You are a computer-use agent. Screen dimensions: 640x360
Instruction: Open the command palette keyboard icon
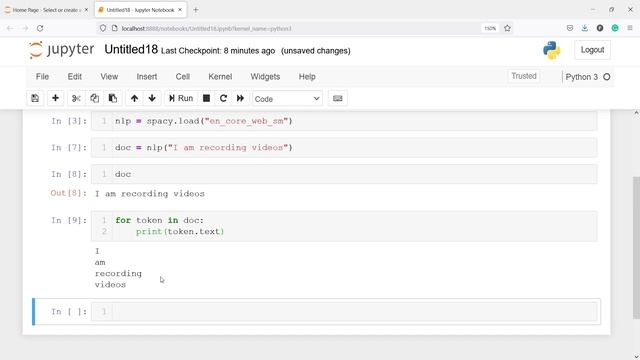click(x=338, y=98)
